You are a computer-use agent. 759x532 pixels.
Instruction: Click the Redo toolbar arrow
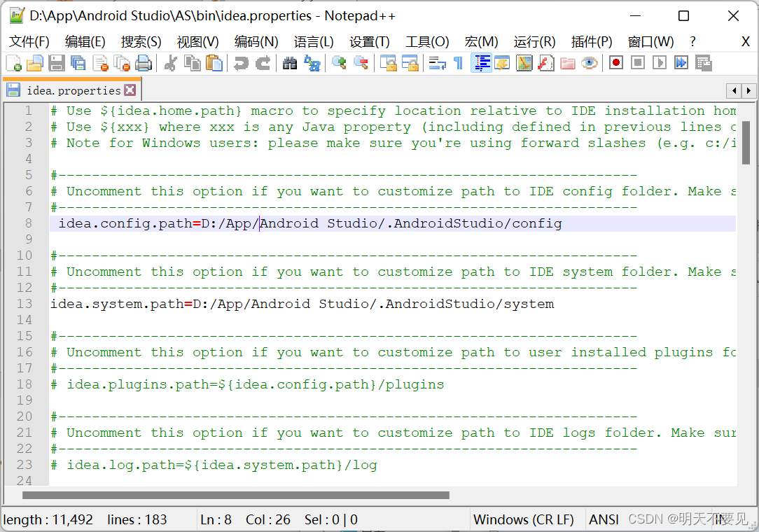[x=263, y=64]
